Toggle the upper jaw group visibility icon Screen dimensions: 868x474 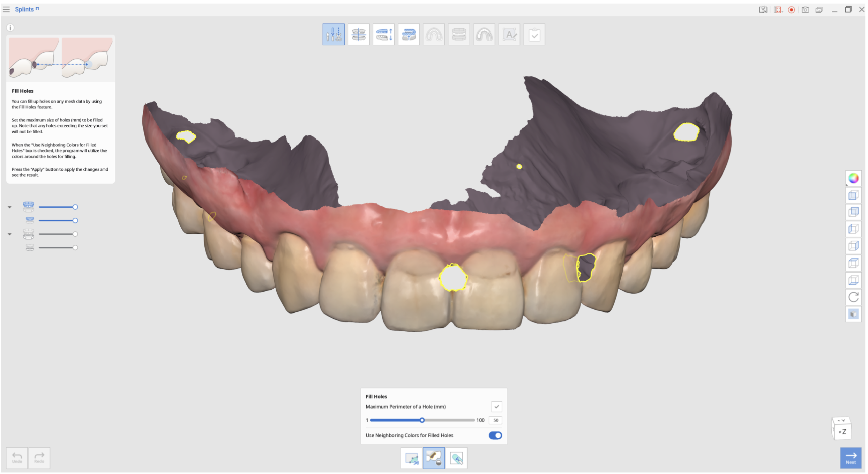pyautogui.click(x=29, y=207)
